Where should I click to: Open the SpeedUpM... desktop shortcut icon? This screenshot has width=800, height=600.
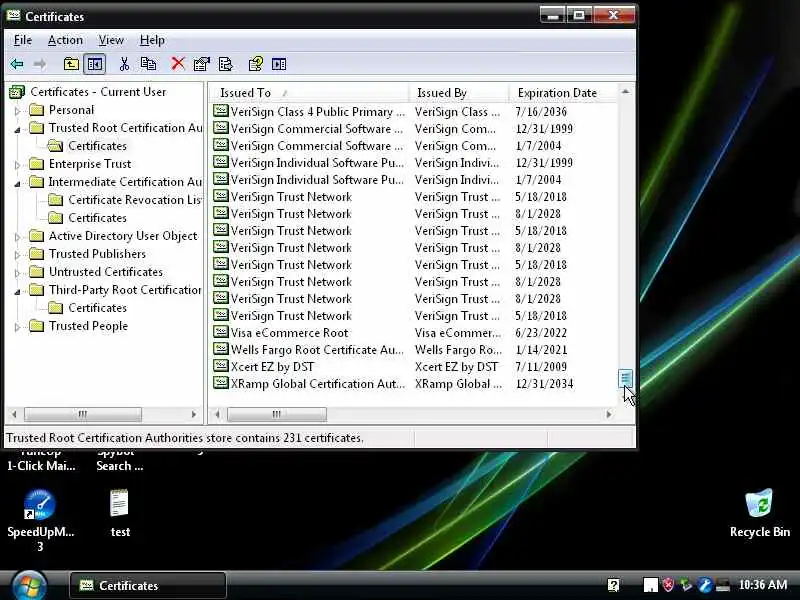click(40, 505)
